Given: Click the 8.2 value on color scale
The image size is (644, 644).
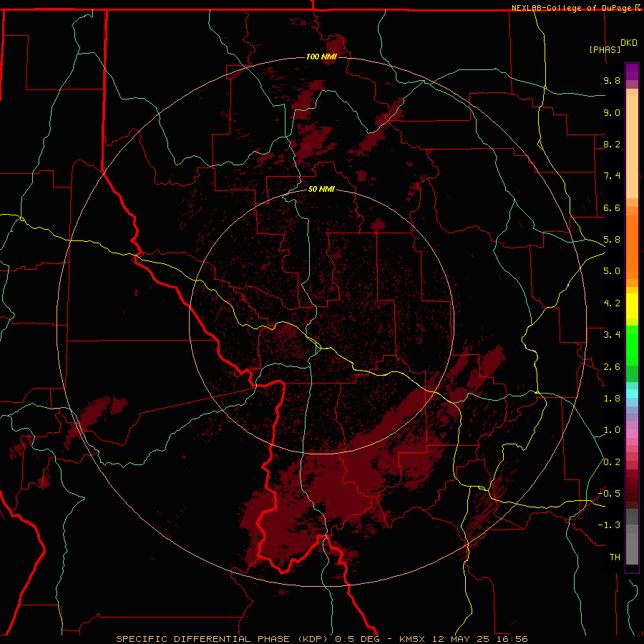Looking at the screenshot, I should [612, 144].
